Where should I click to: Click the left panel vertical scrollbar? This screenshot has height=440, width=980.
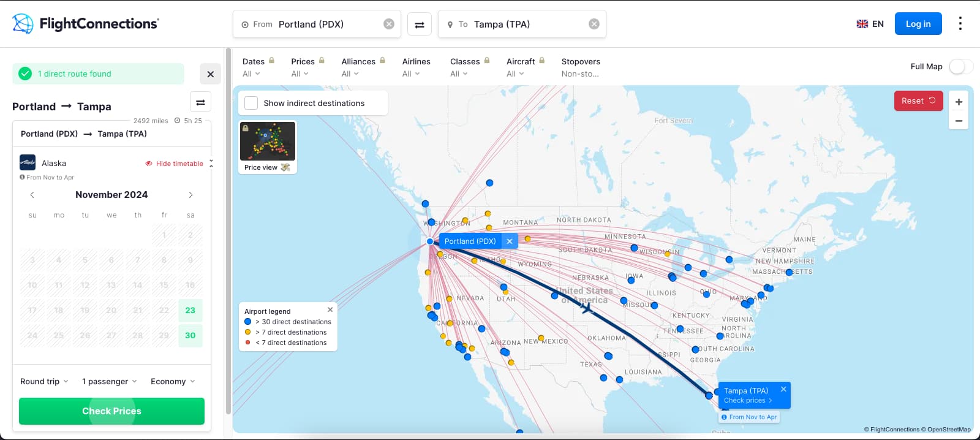228,232
